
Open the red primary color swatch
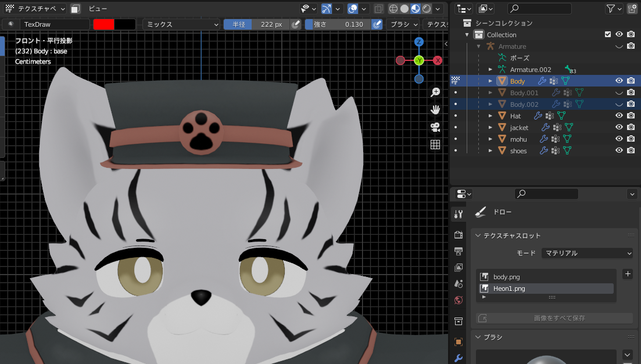pos(104,24)
